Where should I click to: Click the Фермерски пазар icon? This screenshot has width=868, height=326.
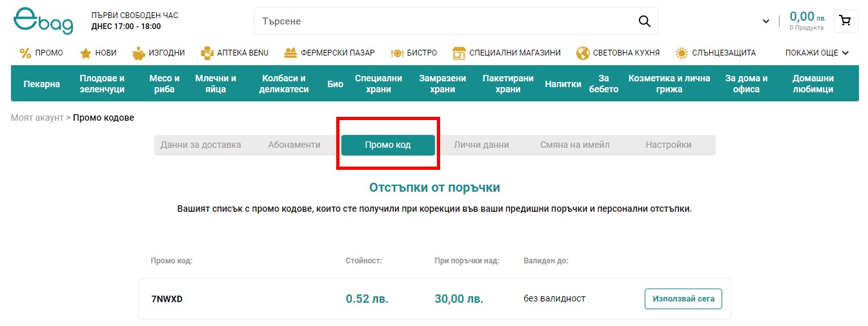click(x=290, y=53)
